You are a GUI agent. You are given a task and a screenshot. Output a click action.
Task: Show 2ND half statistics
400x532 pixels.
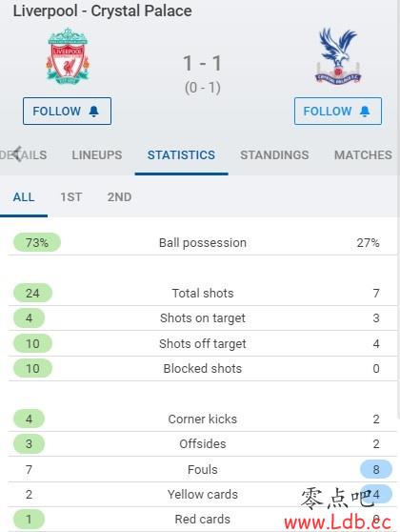click(x=119, y=197)
